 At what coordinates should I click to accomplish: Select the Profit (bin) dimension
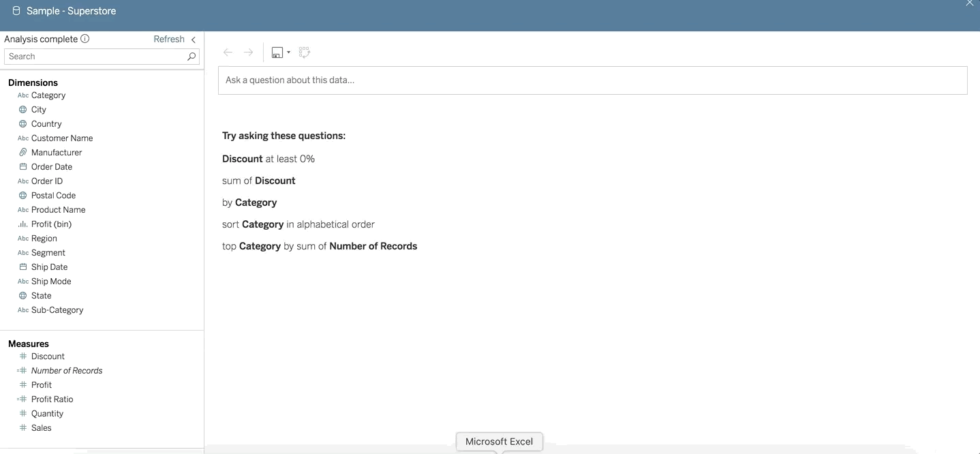pyautogui.click(x=51, y=224)
